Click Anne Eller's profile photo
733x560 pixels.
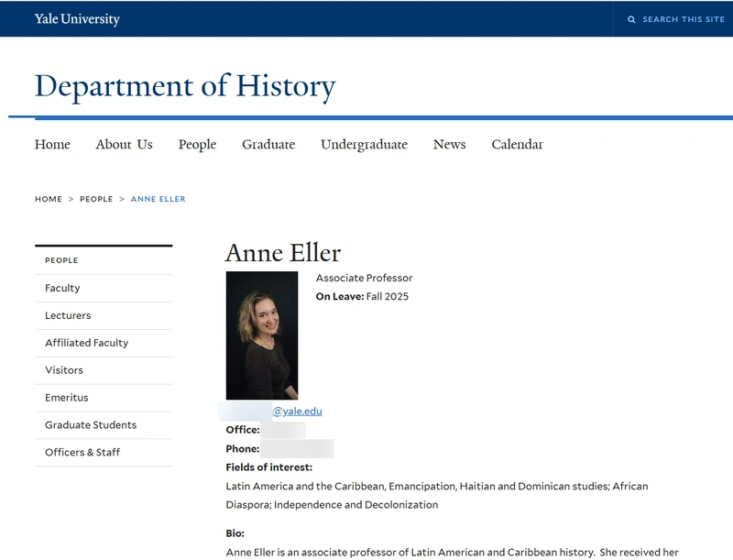tap(262, 335)
